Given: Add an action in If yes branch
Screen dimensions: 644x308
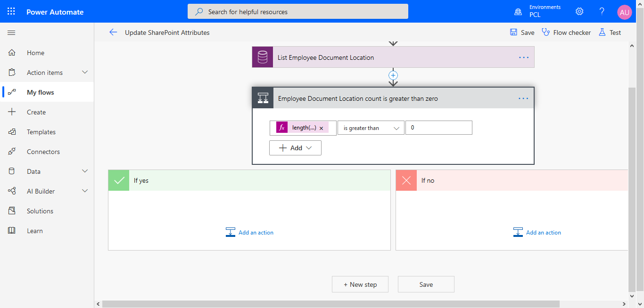Looking at the screenshot, I should pyautogui.click(x=249, y=232).
